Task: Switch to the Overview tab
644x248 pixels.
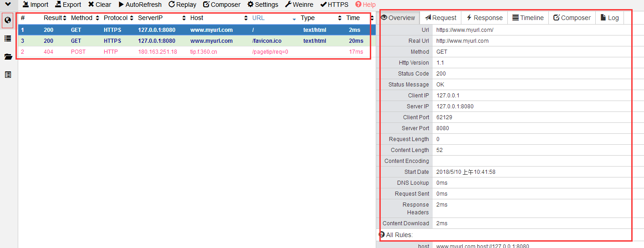Action: pos(398,18)
